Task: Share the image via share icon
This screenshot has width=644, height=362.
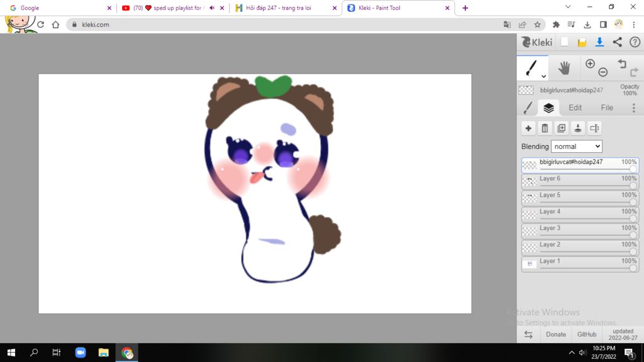Action: click(x=618, y=42)
